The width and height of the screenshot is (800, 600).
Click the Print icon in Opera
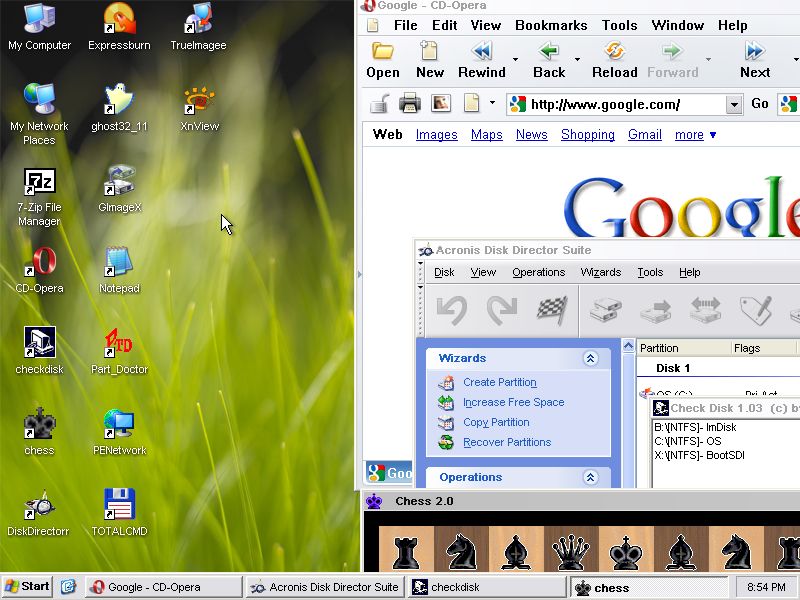[410, 103]
